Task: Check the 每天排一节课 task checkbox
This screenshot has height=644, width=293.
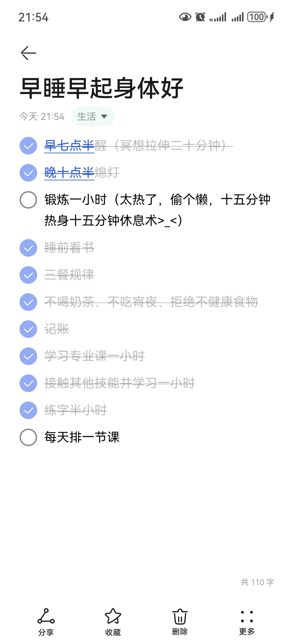Action: pos(28,437)
